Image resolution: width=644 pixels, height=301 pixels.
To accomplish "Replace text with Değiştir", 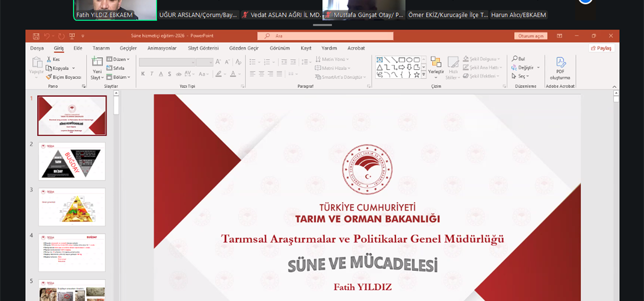I will click(x=525, y=67).
